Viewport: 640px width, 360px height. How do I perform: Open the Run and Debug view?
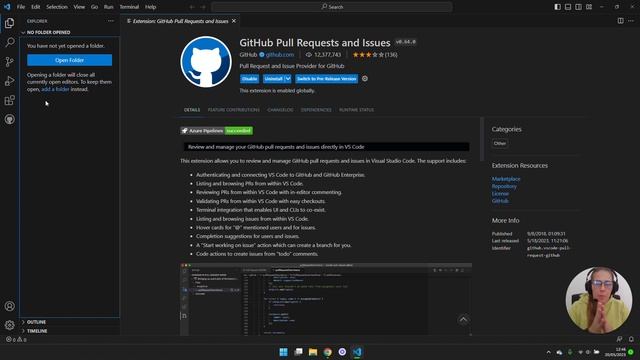(9, 81)
